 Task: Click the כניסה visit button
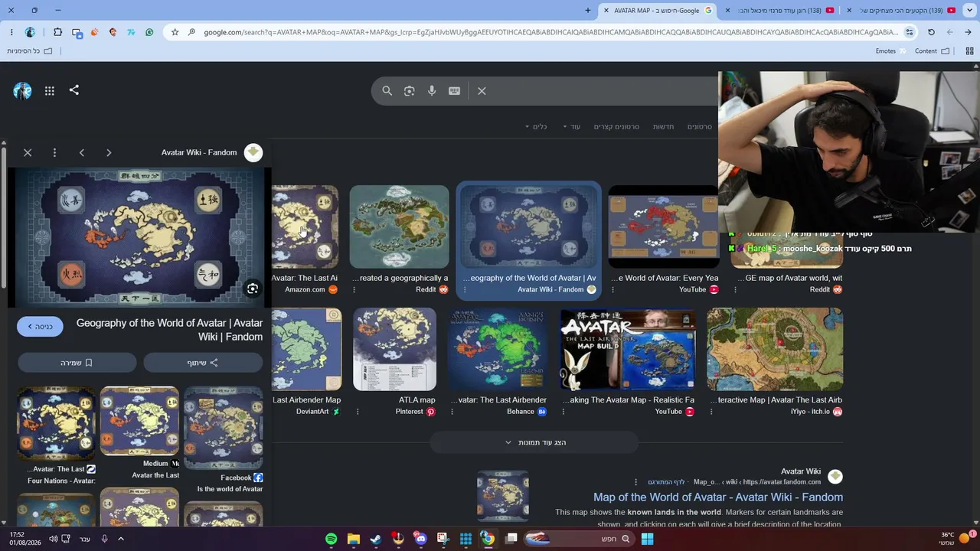[40, 327]
